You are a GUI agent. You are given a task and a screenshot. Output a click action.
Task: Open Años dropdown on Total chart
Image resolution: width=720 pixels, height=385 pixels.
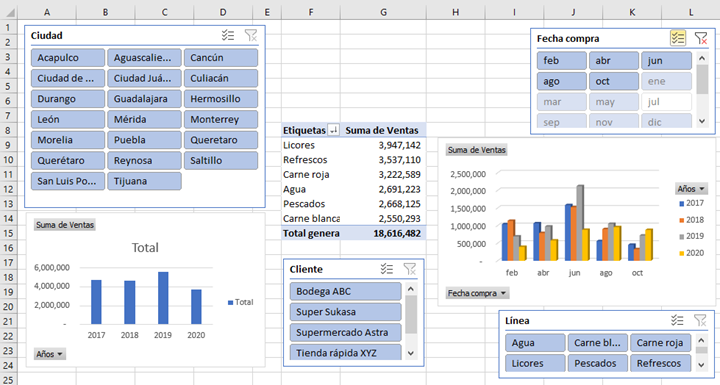point(50,354)
